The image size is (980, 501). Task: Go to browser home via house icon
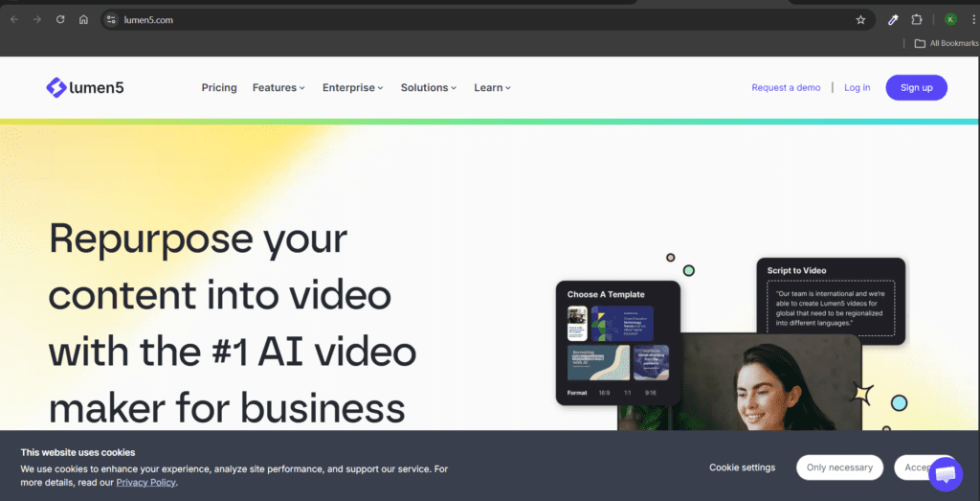coord(84,20)
